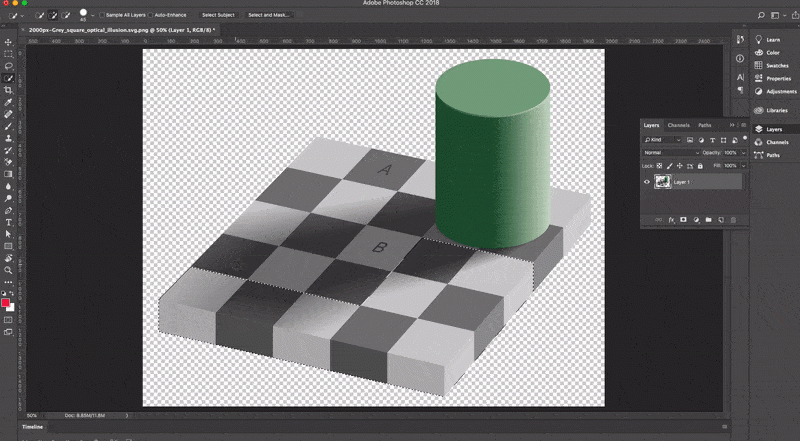Image resolution: width=800 pixels, height=441 pixels.
Task: Click the Layer 1 thumbnail
Action: (662, 182)
